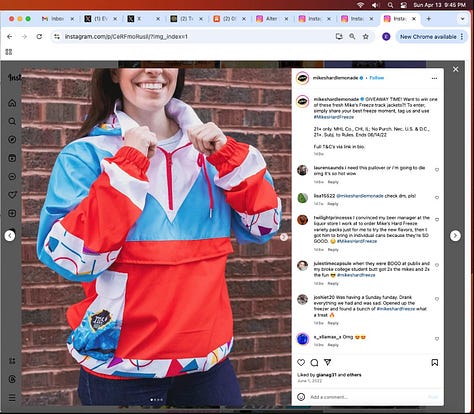This screenshot has width=474, height=414.
Task: Switch to the Alter Instagram tab
Action: pyautogui.click(x=272, y=19)
